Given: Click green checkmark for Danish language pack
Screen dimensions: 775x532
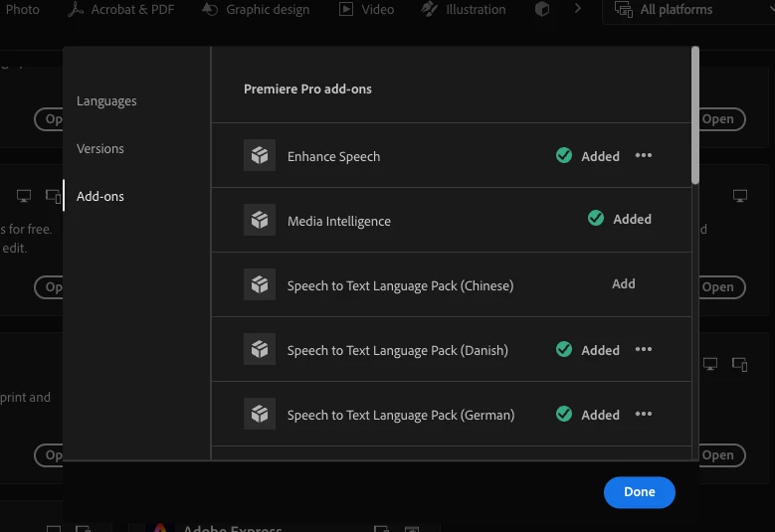Looking at the screenshot, I should (564, 349).
